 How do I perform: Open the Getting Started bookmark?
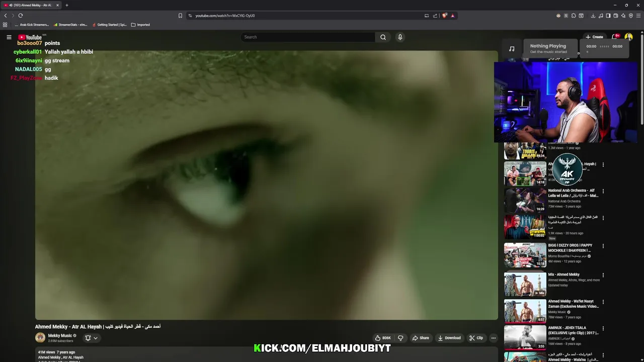click(109, 25)
